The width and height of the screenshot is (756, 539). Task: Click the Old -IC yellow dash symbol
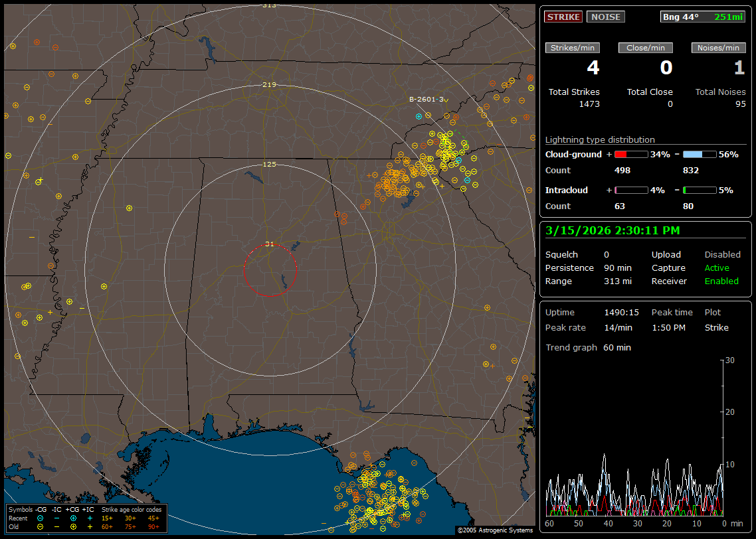(56, 526)
